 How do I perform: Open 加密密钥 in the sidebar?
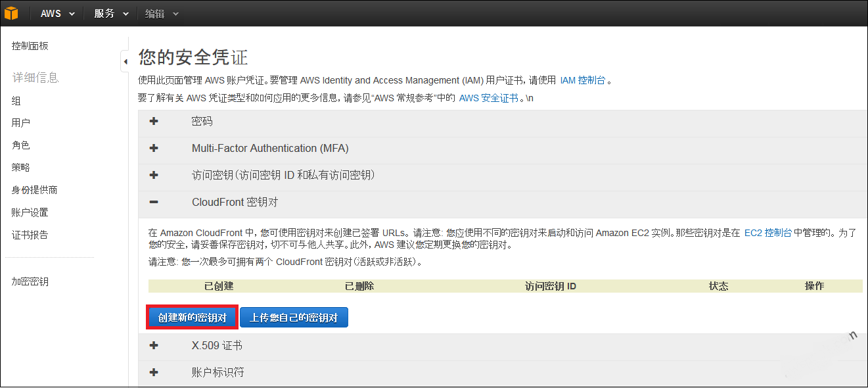(x=30, y=281)
